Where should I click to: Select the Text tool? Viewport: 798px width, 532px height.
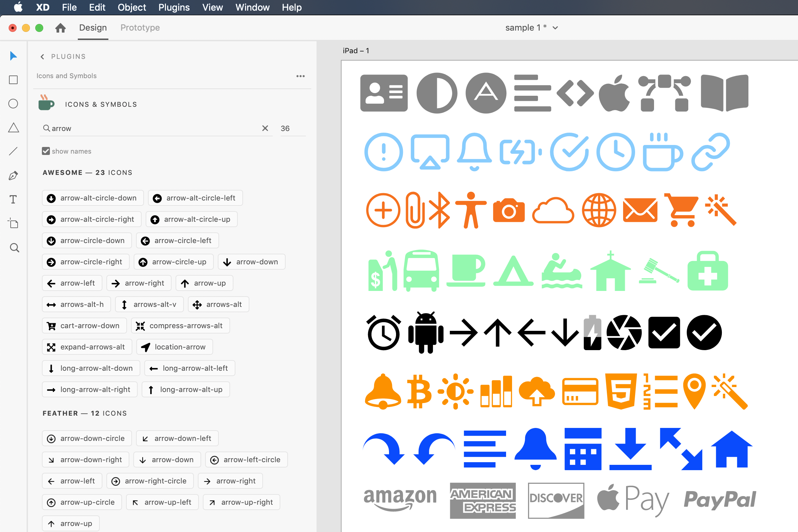tap(13, 199)
